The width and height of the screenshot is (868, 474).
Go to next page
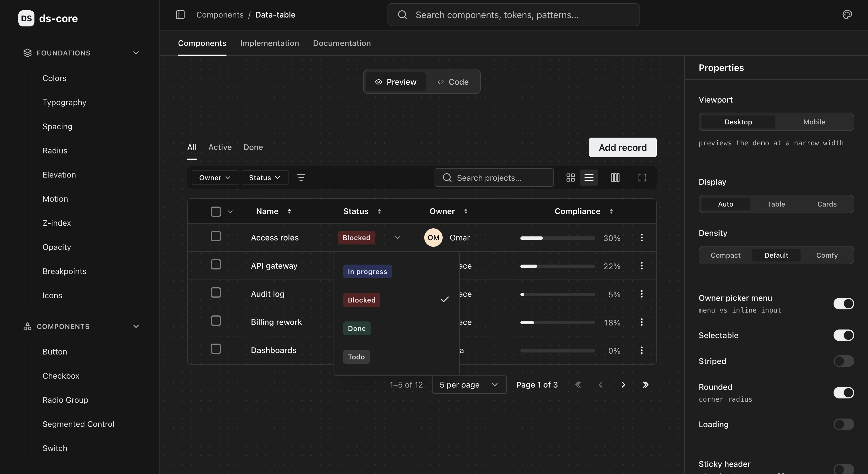[623, 385]
